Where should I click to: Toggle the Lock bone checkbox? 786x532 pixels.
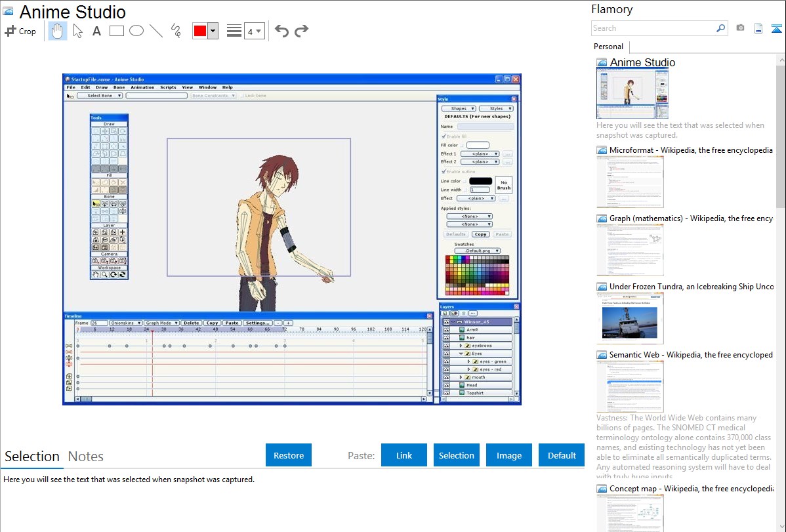(x=241, y=96)
